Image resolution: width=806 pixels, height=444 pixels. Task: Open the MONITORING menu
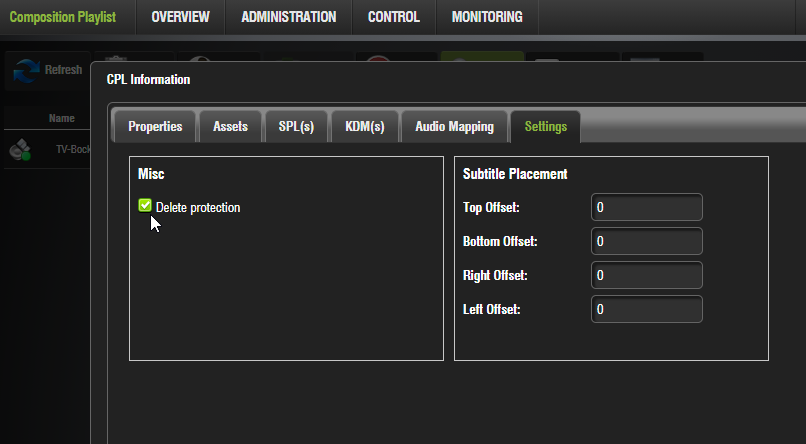[487, 17]
